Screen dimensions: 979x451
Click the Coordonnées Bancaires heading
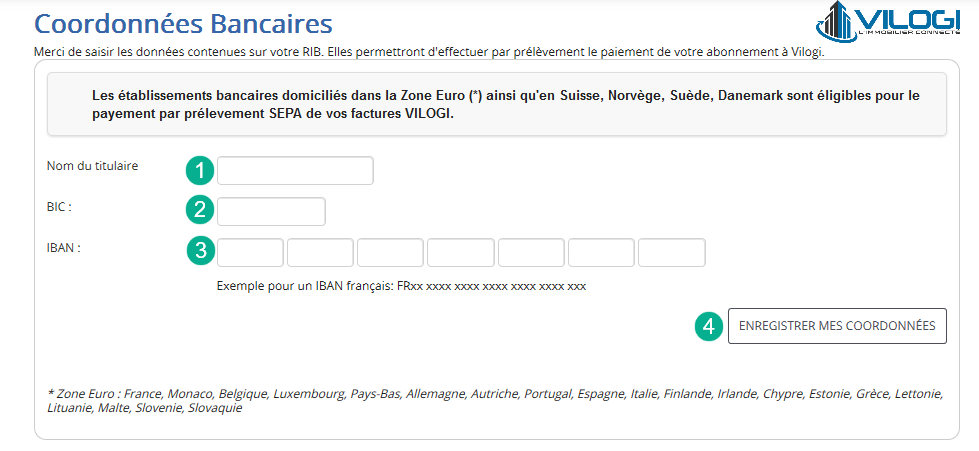tap(183, 24)
